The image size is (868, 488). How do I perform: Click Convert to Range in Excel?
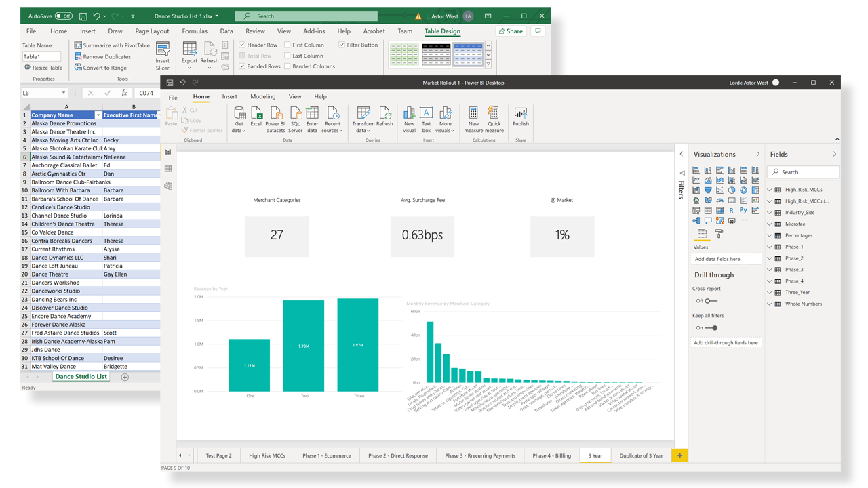100,68
